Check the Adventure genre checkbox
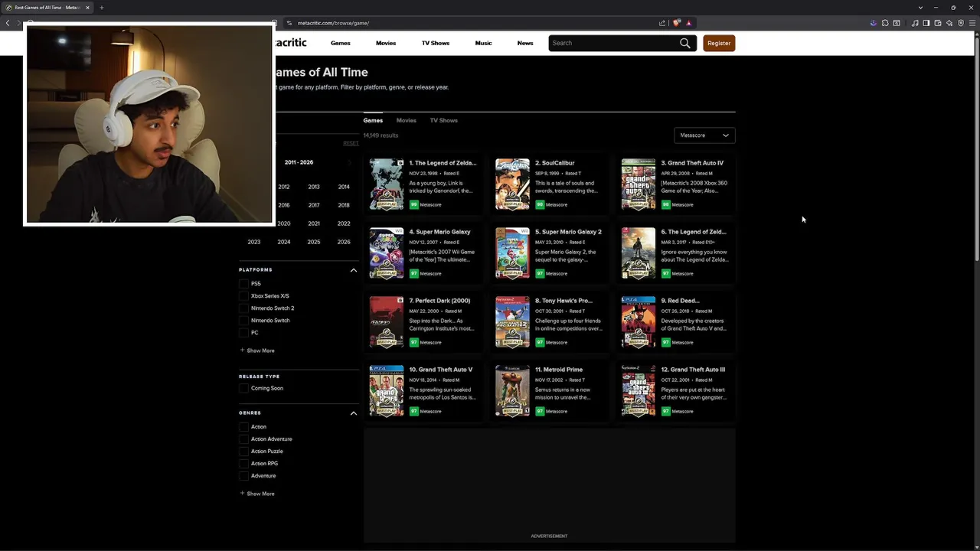This screenshot has width=980, height=551. 243,476
